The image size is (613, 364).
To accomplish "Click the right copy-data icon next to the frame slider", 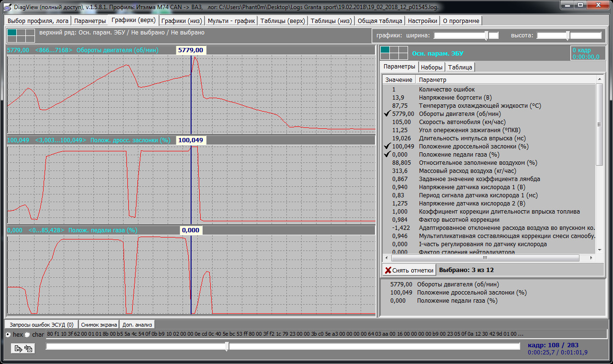I will 28,349.
